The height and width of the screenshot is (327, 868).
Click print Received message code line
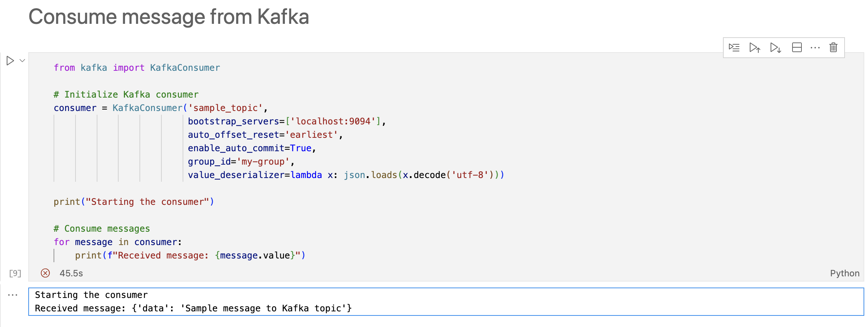tap(190, 255)
